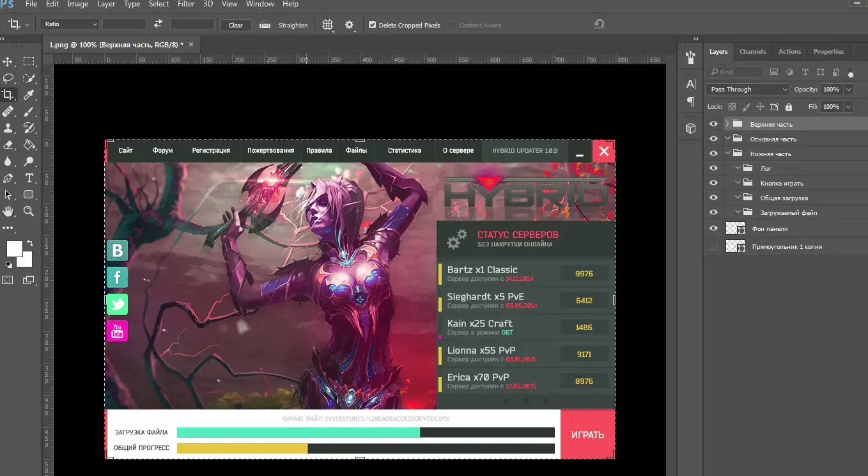Image resolution: width=868 pixels, height=476 pixels.
Task: Switch to the Properties tab
Action: tap(828, 52)
